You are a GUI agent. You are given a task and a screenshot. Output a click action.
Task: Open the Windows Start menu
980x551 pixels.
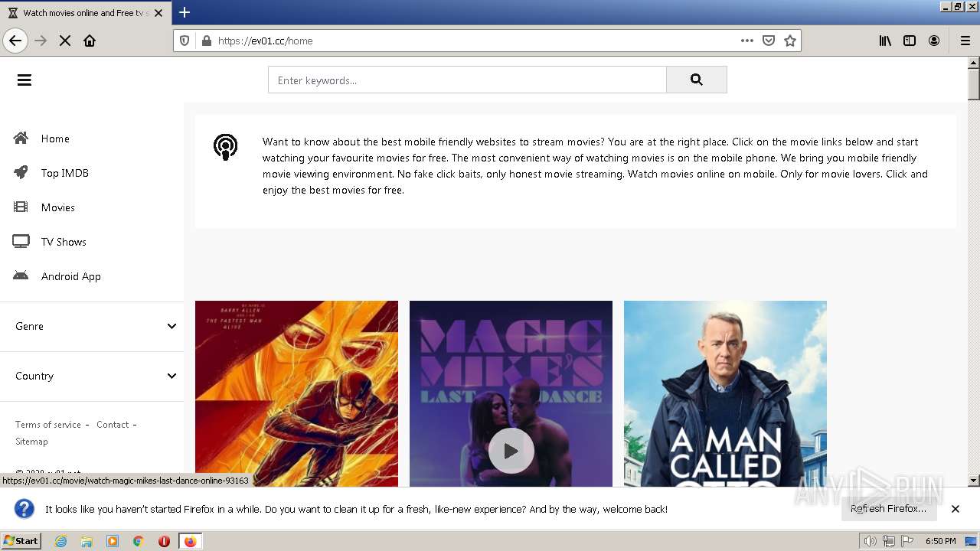(x=21, y=541)
